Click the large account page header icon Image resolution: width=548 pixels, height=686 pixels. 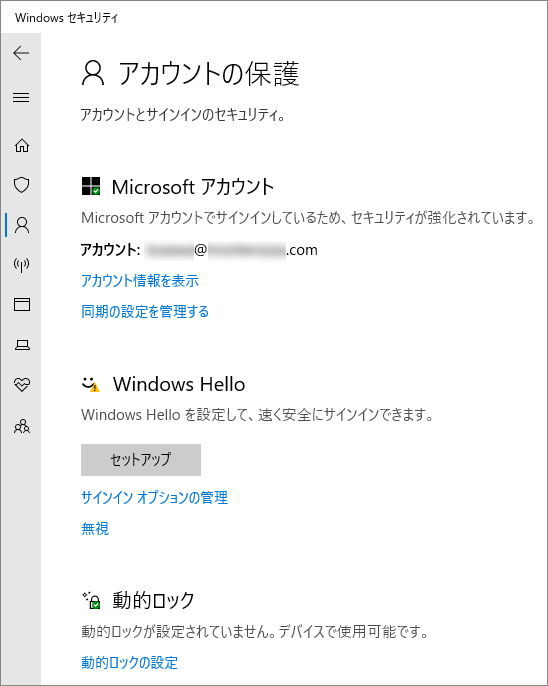[93, 73]
